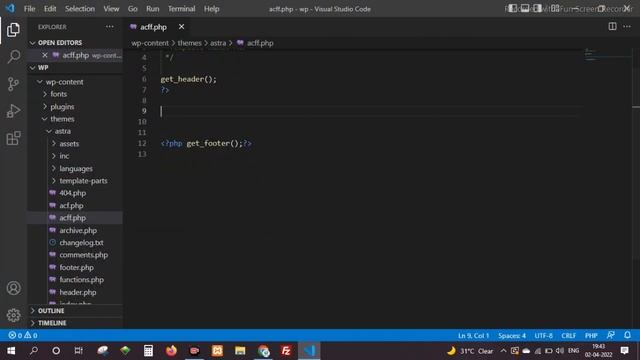Open functions.php in the file tree
The width and height of the screenshot is (640, 360).
click(x=82, y=280)
